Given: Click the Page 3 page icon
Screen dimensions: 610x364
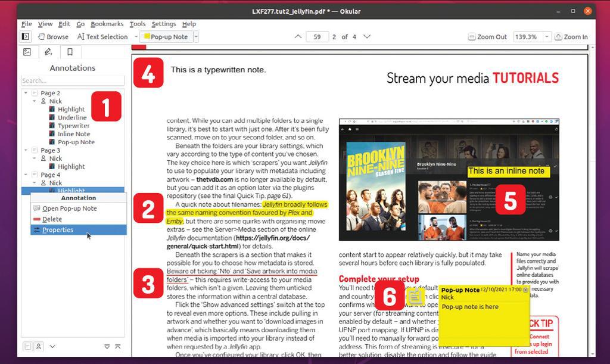Looking at the screenshot, I should tap(35, 150).
